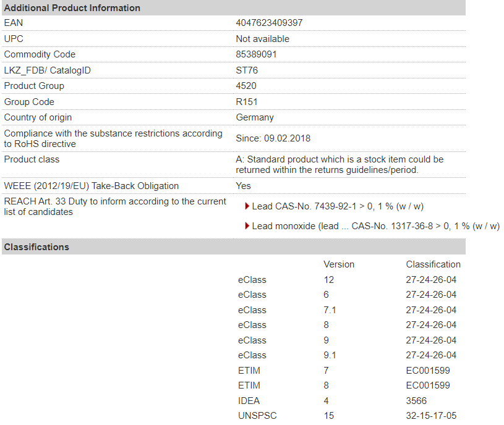
Task: Click the "Commodity Code" field label
Action: coord(40,54)
